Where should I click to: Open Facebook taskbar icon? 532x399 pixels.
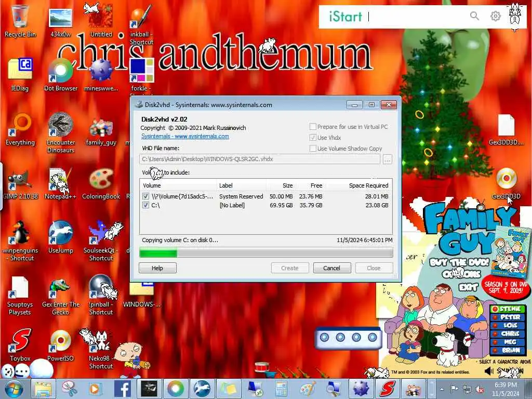[123, 389]
